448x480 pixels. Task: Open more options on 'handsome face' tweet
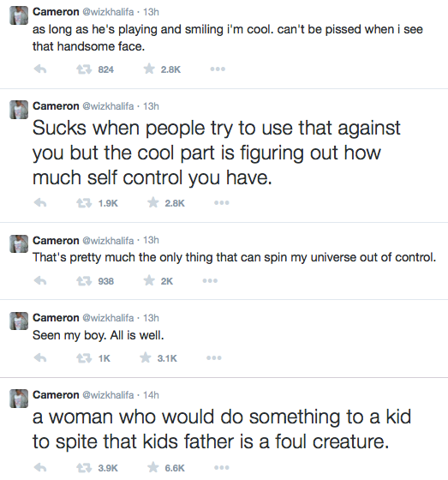click(218, 69)
